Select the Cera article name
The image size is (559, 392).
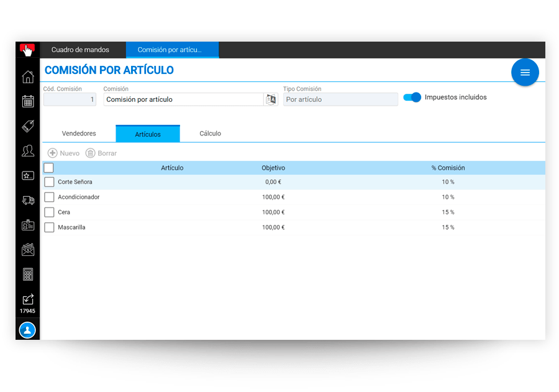coord(64,212)
